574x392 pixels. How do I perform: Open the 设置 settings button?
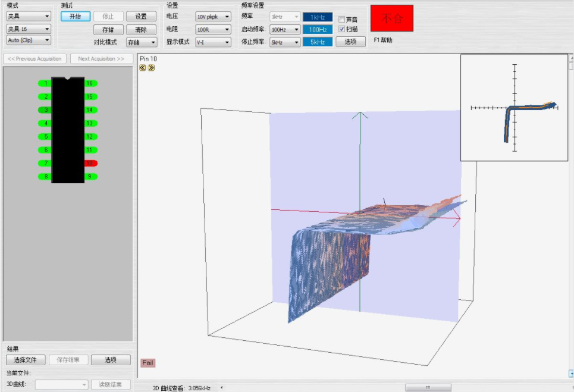click(141, 17)
